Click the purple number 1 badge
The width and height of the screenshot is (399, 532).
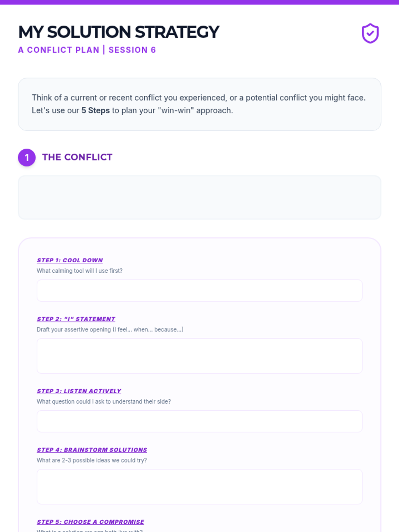[27, 157]
